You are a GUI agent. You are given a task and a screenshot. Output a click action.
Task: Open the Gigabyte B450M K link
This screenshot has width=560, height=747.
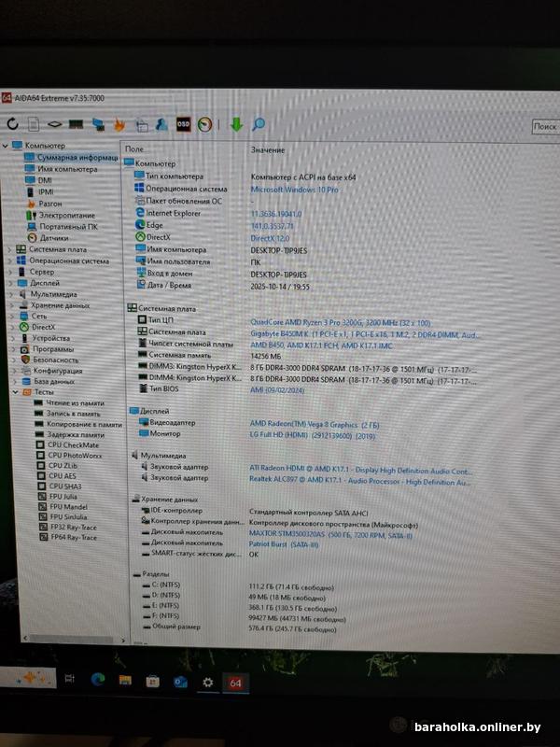tap(364, 334)
